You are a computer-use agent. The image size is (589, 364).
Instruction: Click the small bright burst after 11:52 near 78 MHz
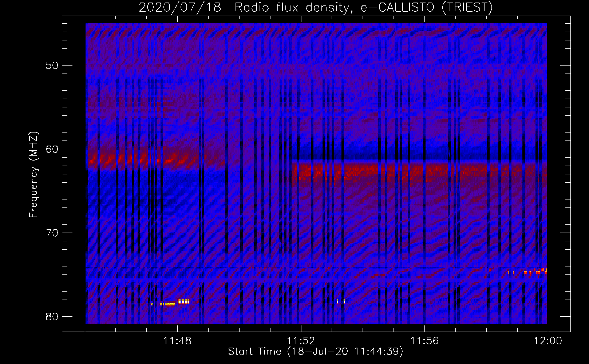coord(341,301)
